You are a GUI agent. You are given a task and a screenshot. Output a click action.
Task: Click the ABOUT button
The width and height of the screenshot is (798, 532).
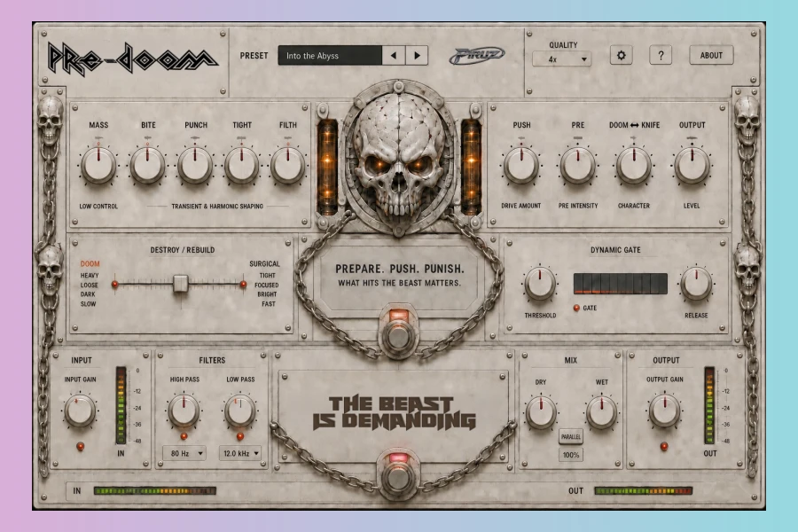point(711,55)
